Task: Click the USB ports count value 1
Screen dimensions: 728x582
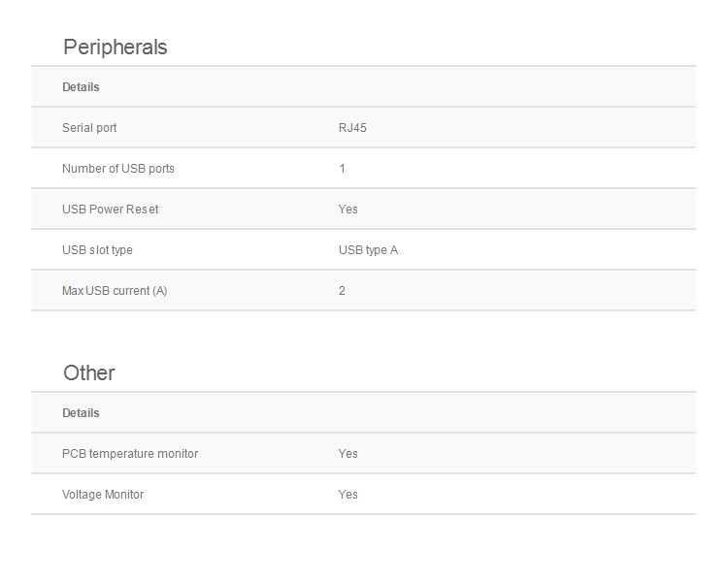Action: tap(342, 169)
